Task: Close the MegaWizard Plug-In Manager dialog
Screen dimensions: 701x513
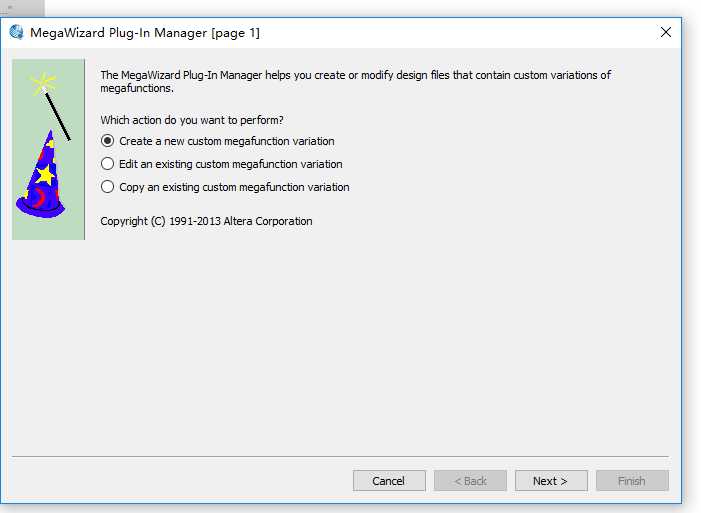Action: (666, 32)
